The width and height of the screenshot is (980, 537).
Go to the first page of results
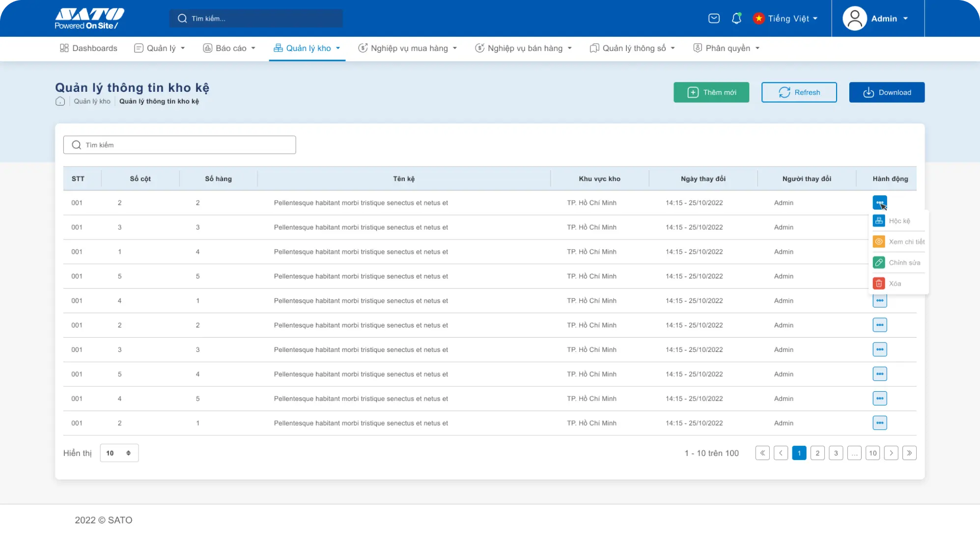tap(762, 453)
